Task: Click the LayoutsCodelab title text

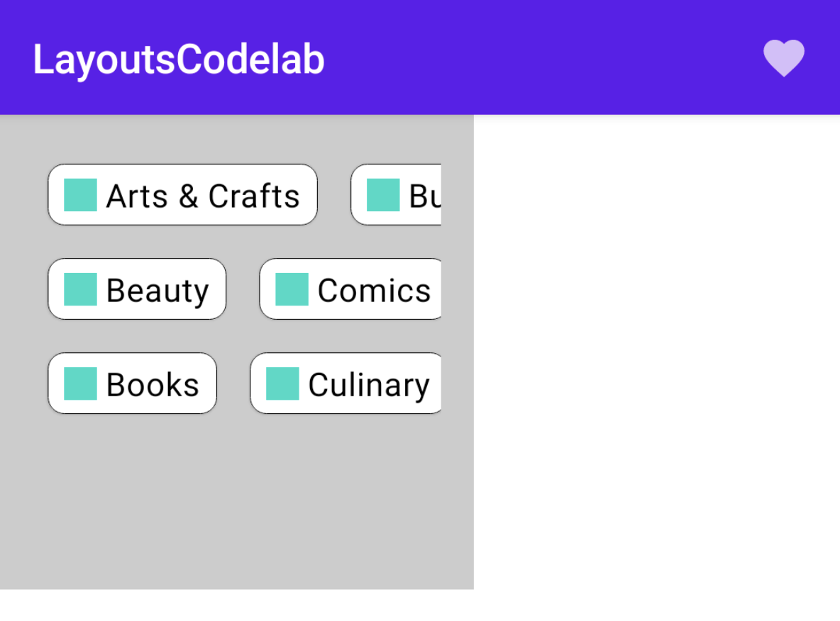Action: click(179, 59)
